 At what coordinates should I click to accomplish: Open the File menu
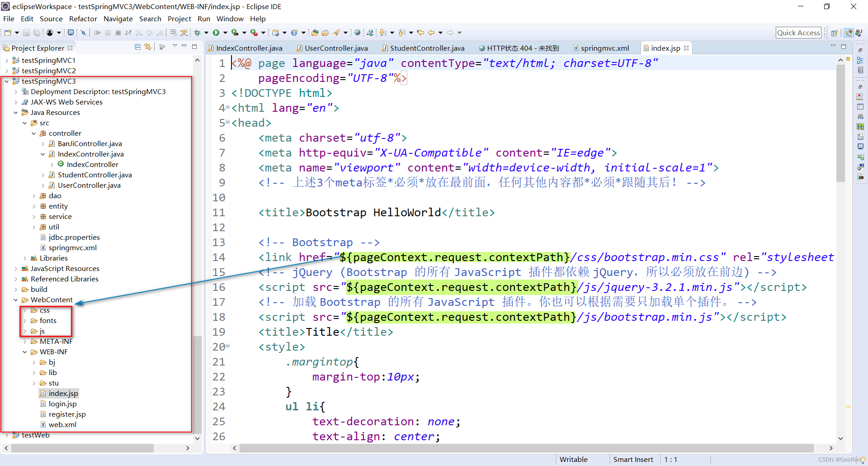[9, 19]
